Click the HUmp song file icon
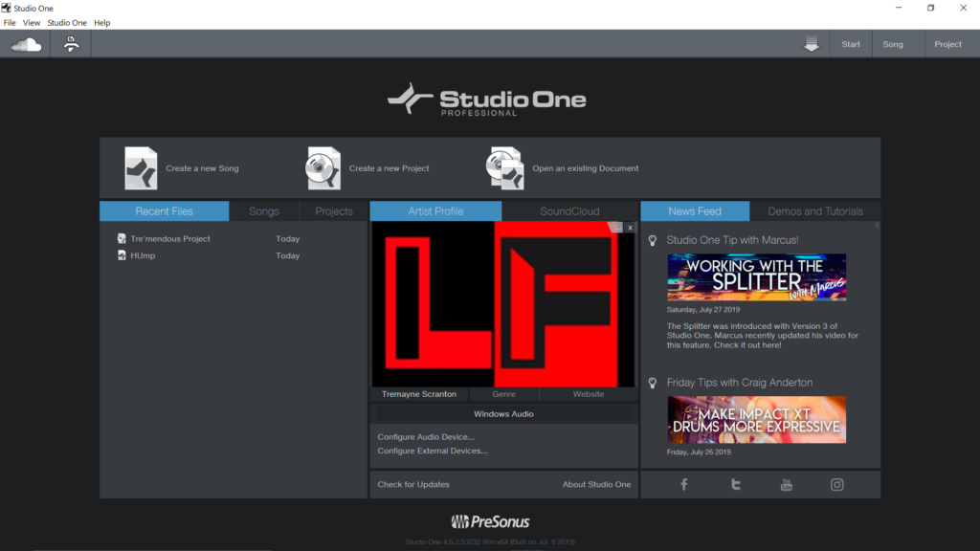 122,255
